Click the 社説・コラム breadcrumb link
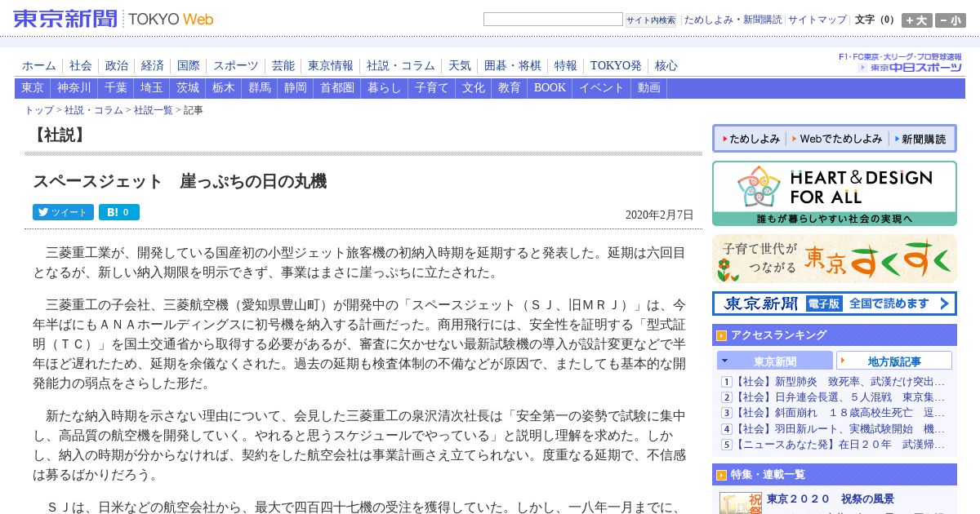 pos(94,110)
